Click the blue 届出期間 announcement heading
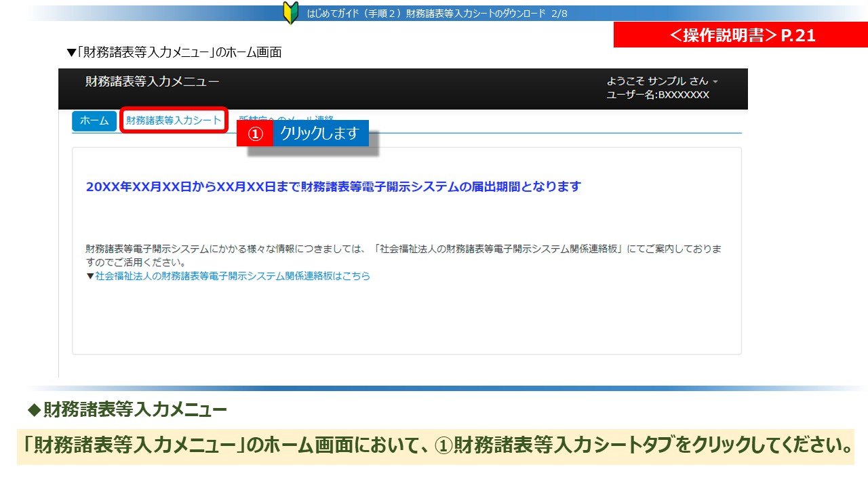This screenshot has width=868, height=488. tap(334, 187)
